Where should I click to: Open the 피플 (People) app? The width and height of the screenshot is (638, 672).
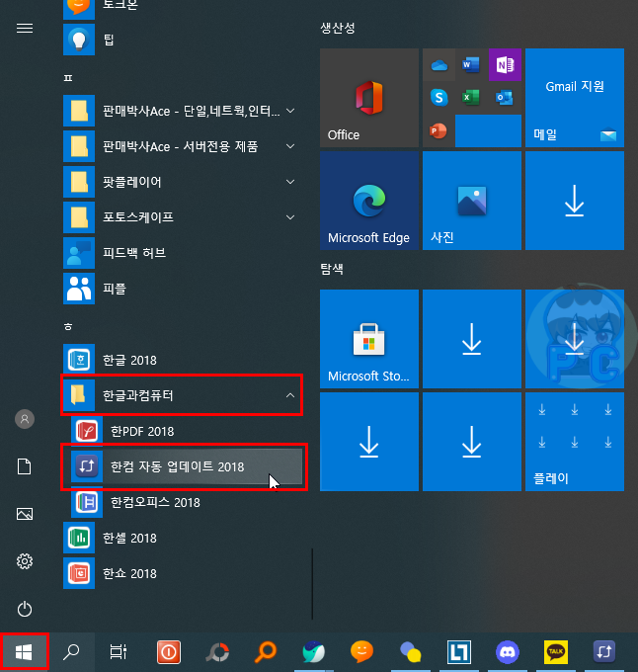pos(180,289)
